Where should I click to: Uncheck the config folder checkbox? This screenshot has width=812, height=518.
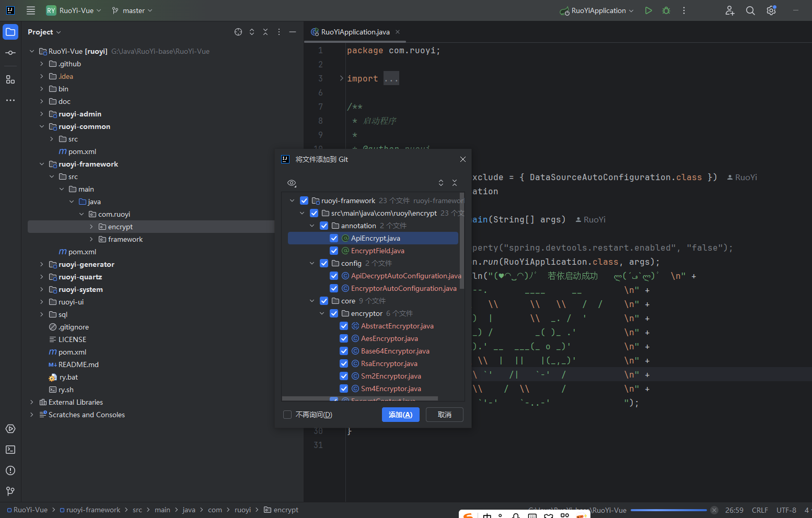point(324,263)
